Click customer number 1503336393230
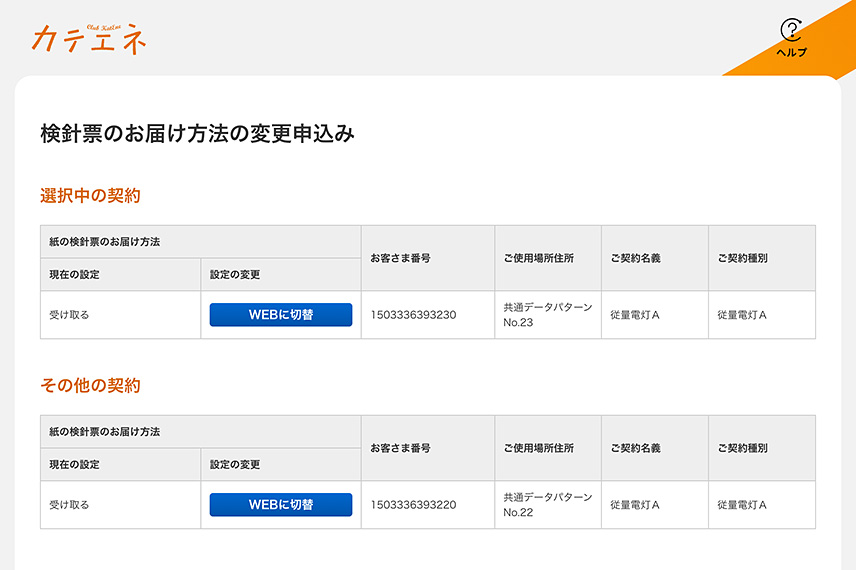The height and width of the screenshot is (570, 856). 413,315
